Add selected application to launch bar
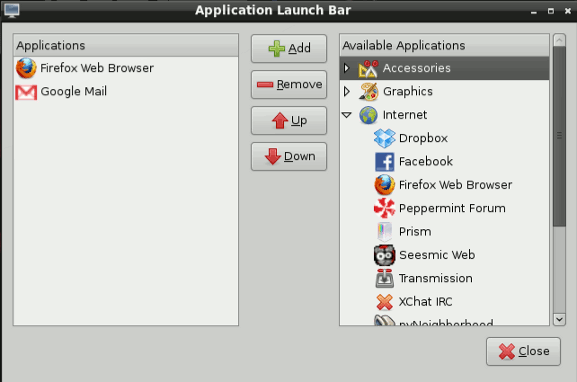The height and width of the screenshot is (382, 577). point(289,49)
